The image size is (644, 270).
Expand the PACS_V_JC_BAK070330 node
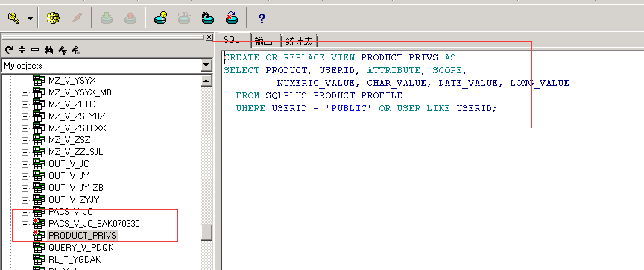(x=25, y=224)
